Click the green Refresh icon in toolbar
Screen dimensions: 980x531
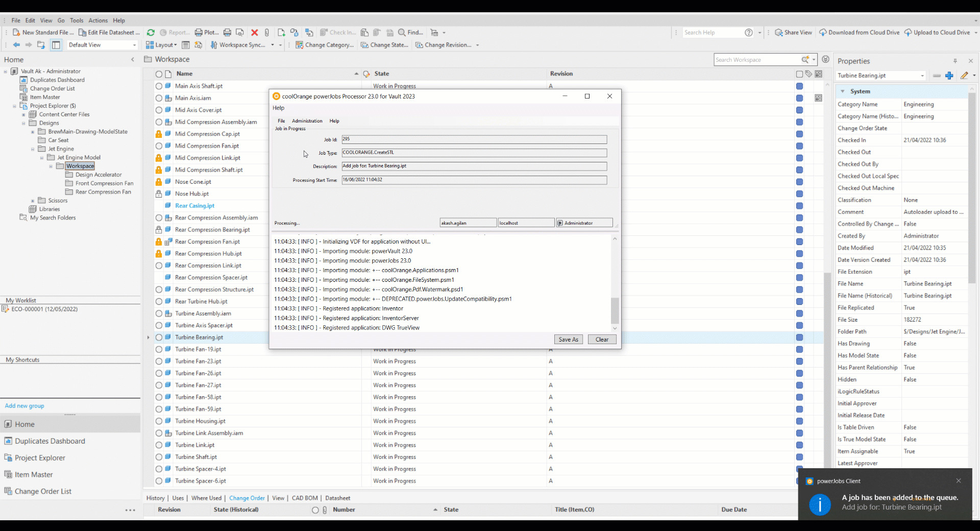click(151, 33)
